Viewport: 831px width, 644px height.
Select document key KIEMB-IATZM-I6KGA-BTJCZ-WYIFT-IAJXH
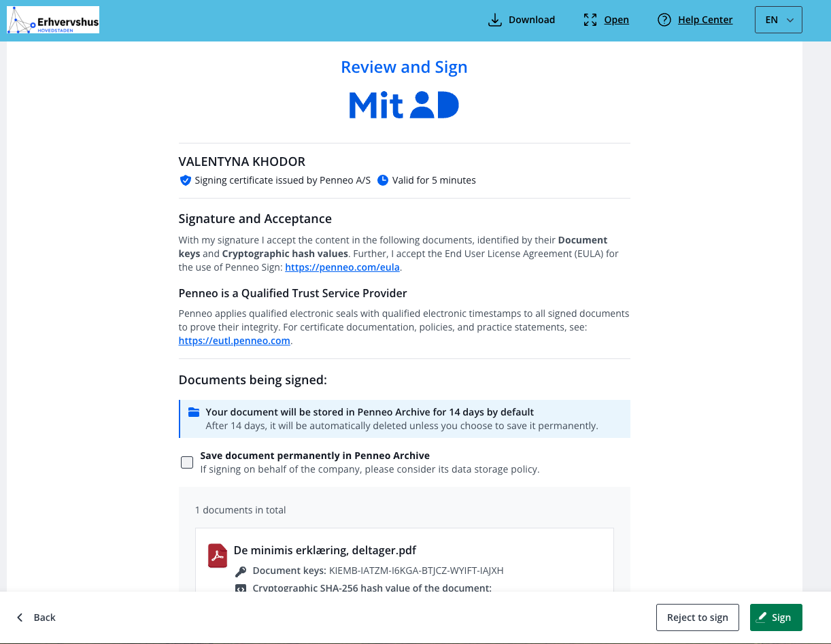pos(416,571)
